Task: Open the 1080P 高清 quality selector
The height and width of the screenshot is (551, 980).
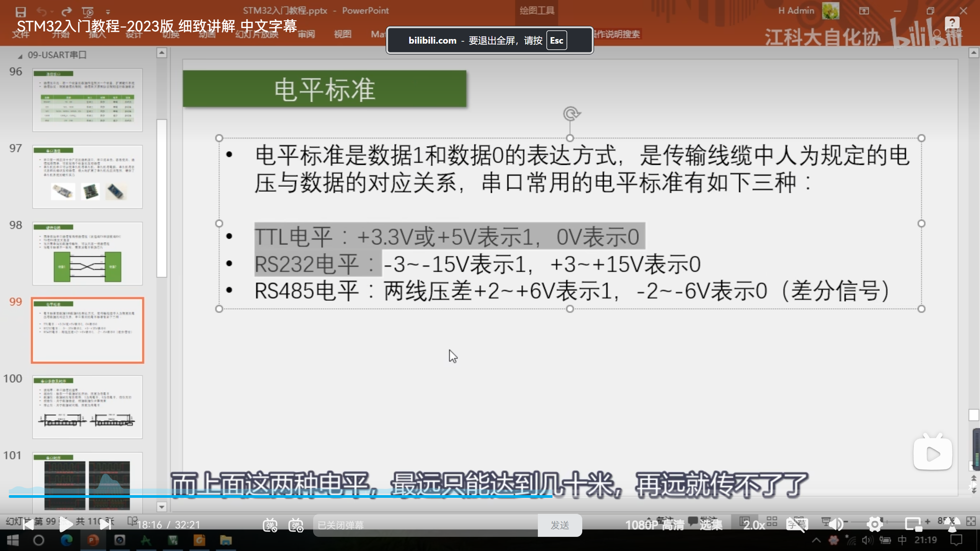Action: pyautogui.click(x=655, y=525)
